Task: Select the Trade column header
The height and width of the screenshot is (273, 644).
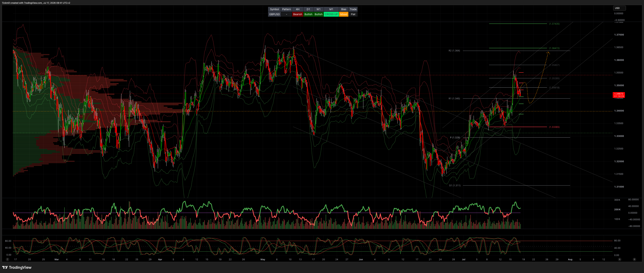Action: tap(353, 9)
